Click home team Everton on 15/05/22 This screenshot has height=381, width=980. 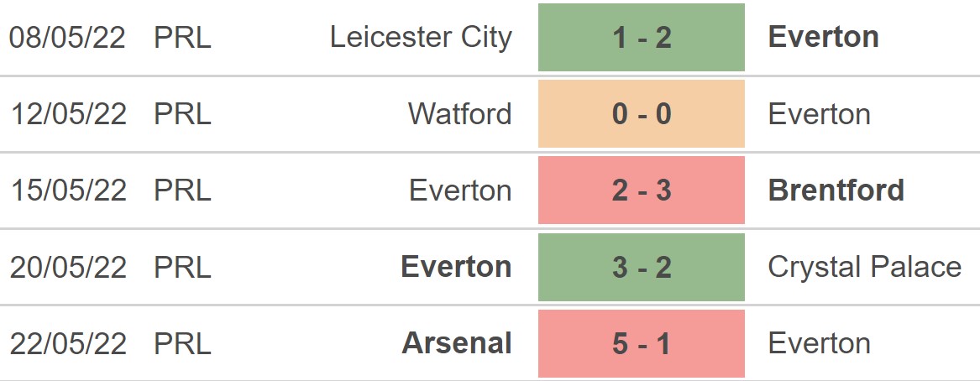coord(460,190)
